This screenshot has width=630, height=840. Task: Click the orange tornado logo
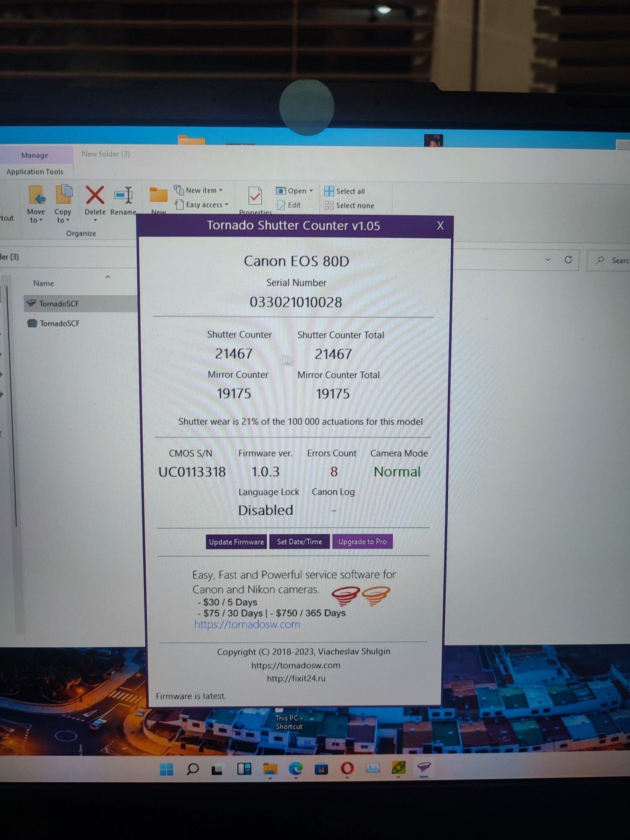pyautogui.click(x=376, y=596)
